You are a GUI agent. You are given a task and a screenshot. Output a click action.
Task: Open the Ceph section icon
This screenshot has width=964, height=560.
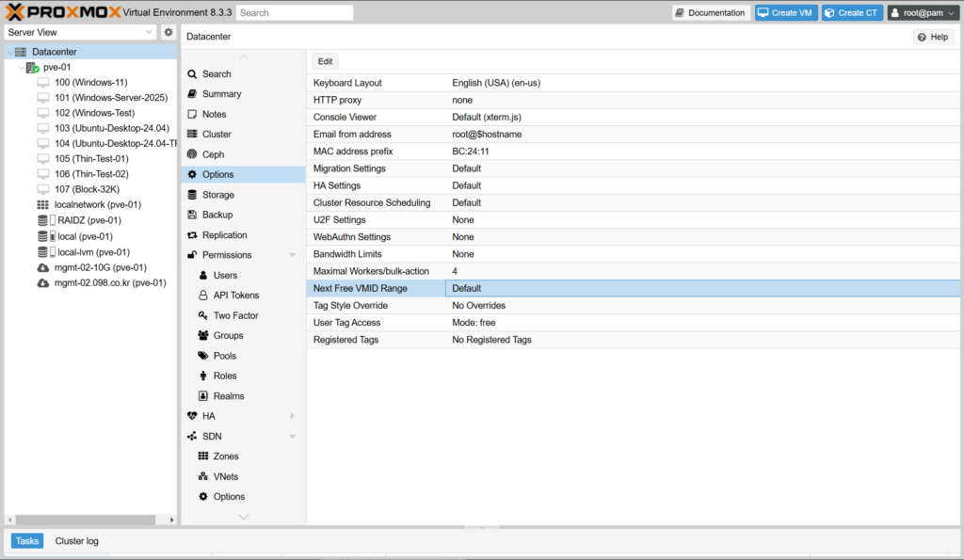pyautogui.click(x=192, y=154)
